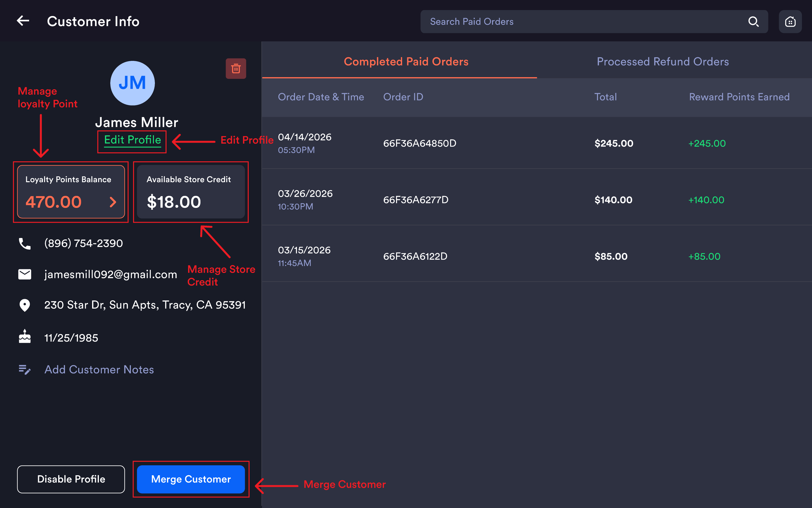This screenshot has height=508, width=812.
Task: Open order 66F36A64850D row
Action: pyautogui.click(x=537, y=143)
